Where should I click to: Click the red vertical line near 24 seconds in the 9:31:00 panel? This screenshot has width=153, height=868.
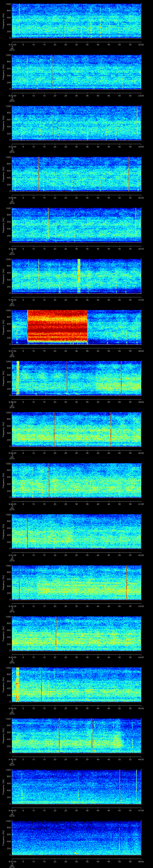click(64, 21)
